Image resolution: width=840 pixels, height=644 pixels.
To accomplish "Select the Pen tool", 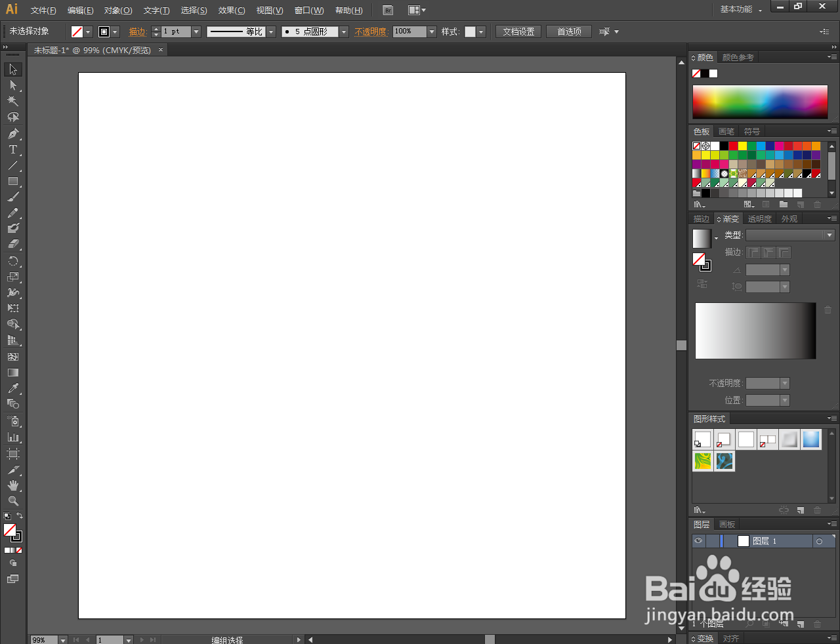I will (x=13, y=133).
